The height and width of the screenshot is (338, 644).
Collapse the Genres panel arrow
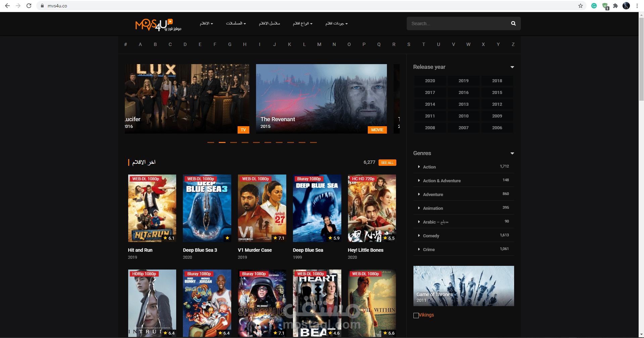[x=512, y=153]
